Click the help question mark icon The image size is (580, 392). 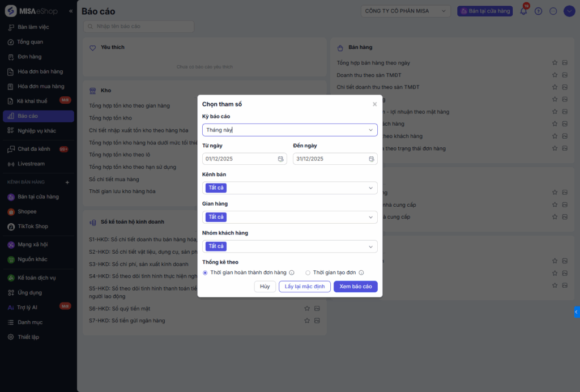538,11
